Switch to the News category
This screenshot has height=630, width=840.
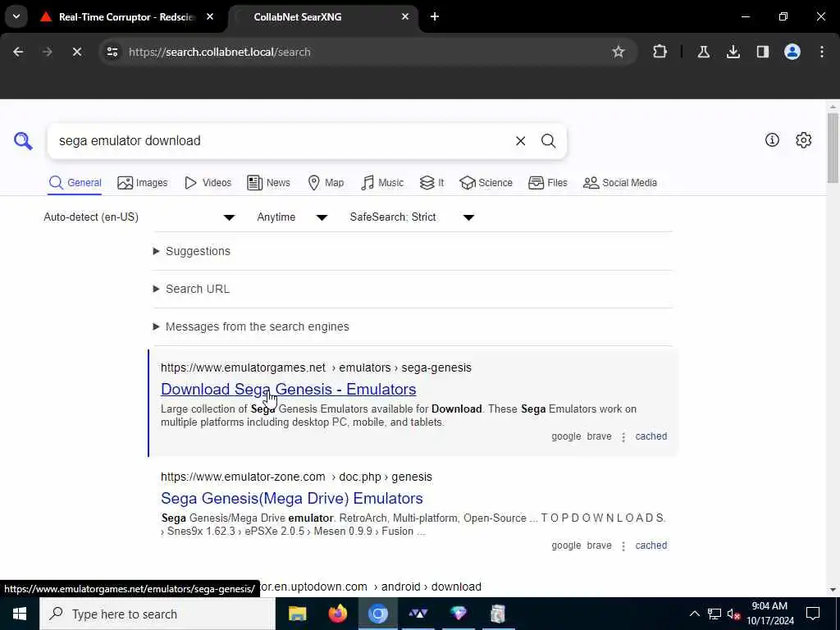(268, 183)
